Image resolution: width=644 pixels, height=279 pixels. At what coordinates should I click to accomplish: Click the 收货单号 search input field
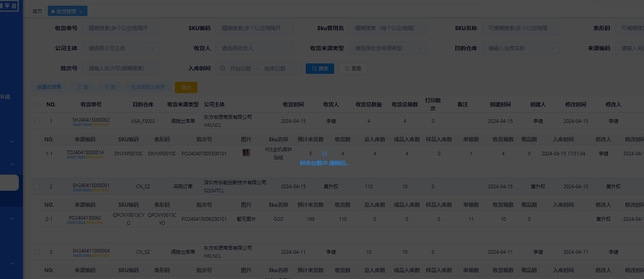point(121,28)
